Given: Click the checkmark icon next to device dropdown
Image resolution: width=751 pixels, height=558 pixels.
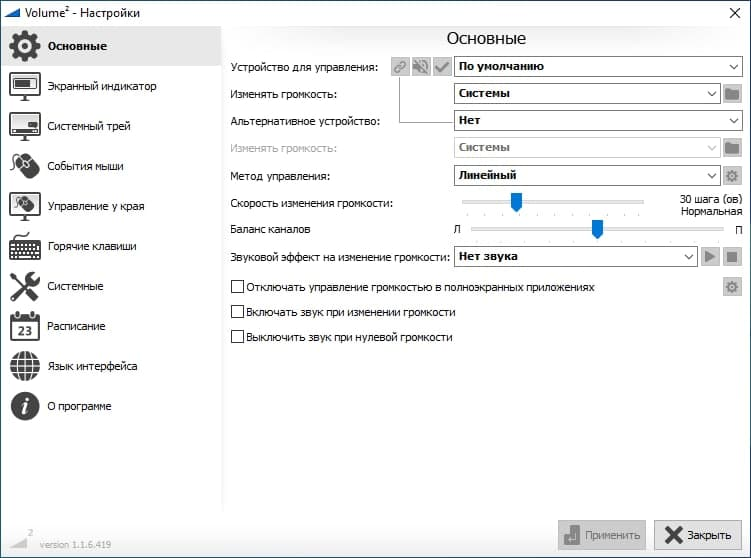Looking at the screenshot, I should (x=441, y=67).
